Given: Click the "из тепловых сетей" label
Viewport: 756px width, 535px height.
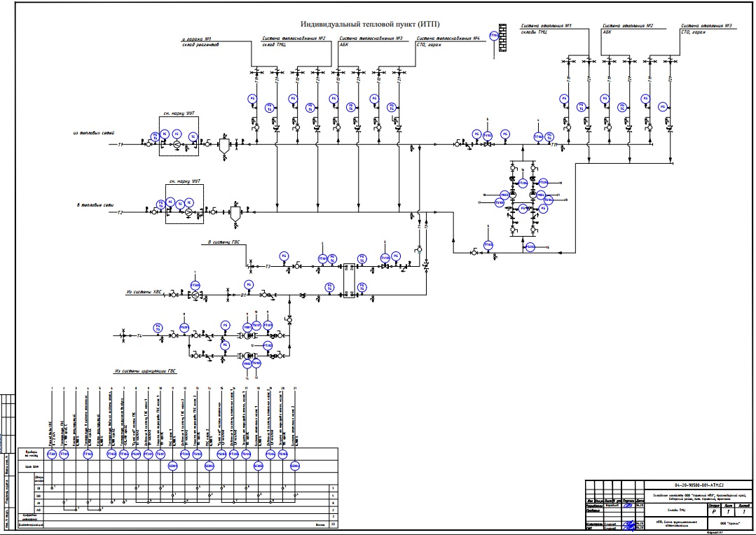Looking at the screenshot, I should (x=93, y=132).
